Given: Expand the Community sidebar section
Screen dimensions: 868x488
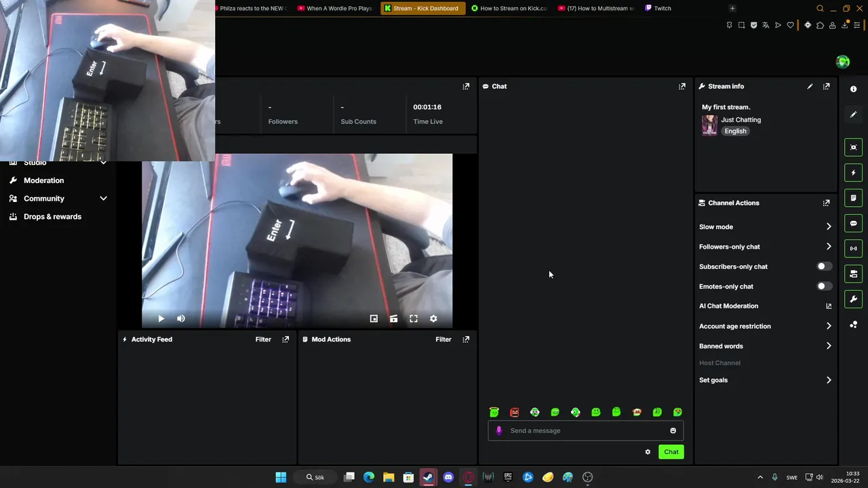Looking at the screenshot, I should click(x=103, y=199).
